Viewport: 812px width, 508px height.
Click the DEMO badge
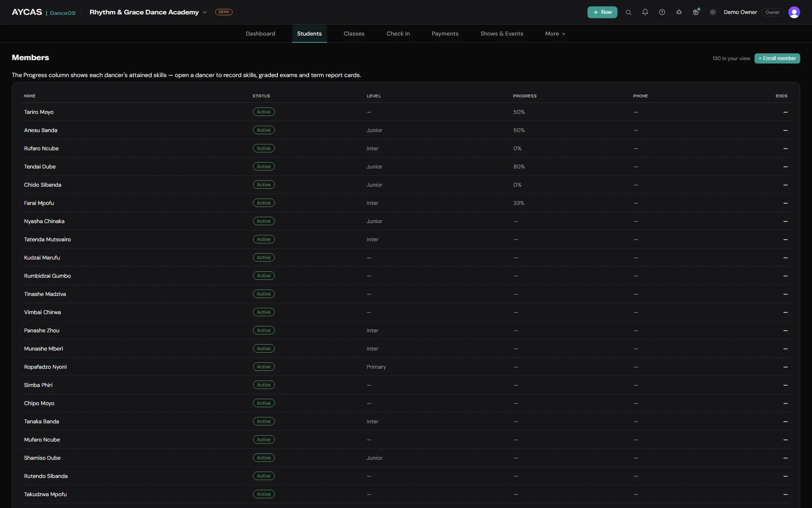(x=224, y=12)
